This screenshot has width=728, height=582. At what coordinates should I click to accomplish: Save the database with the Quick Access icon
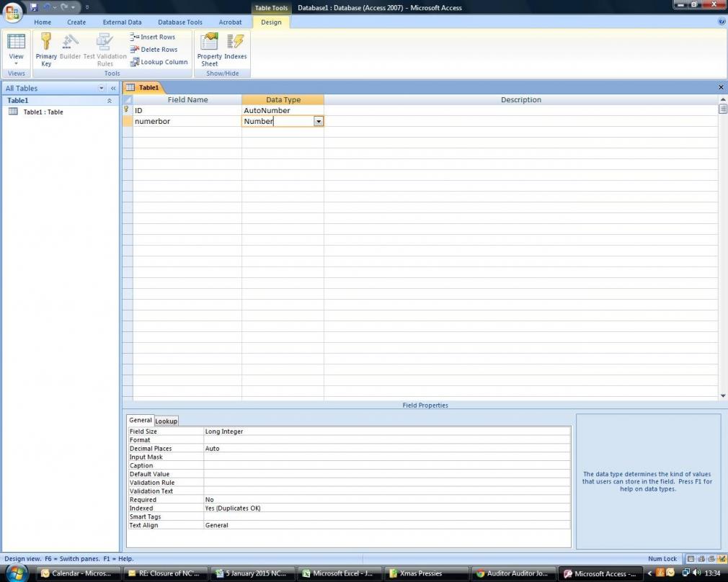point(33,7)
